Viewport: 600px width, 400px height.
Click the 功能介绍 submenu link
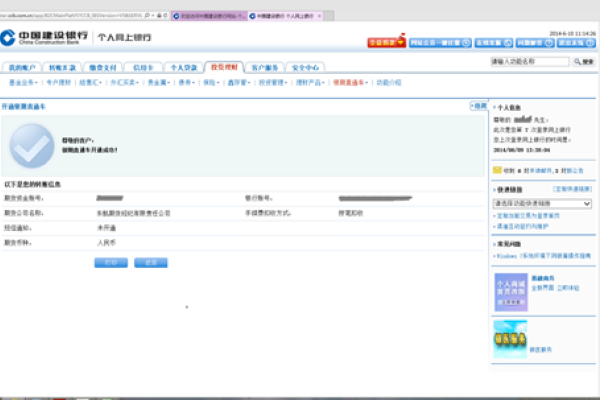pos(387,82)
